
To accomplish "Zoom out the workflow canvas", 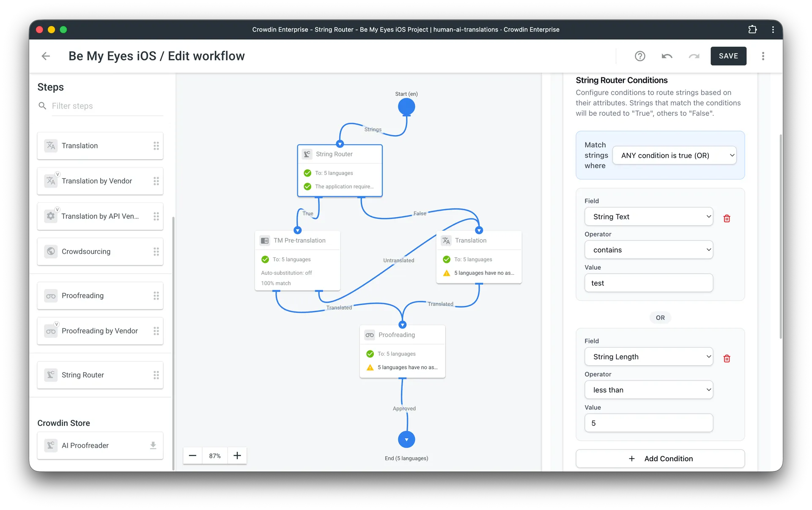I will (192, 455).
